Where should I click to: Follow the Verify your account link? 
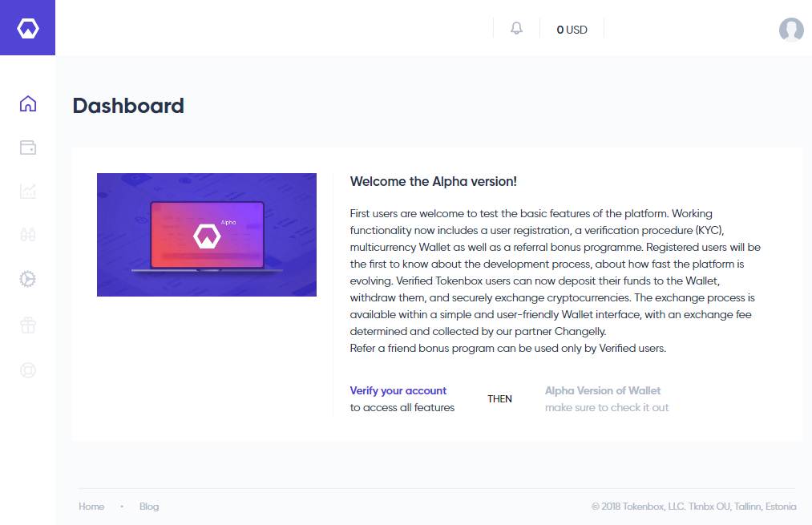(398, 390)
